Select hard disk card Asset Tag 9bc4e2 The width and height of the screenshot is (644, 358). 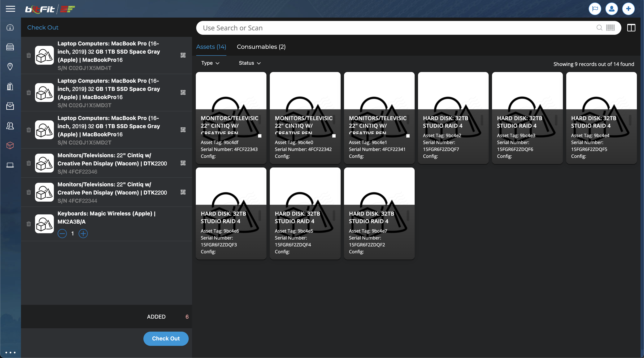(453, 118)
